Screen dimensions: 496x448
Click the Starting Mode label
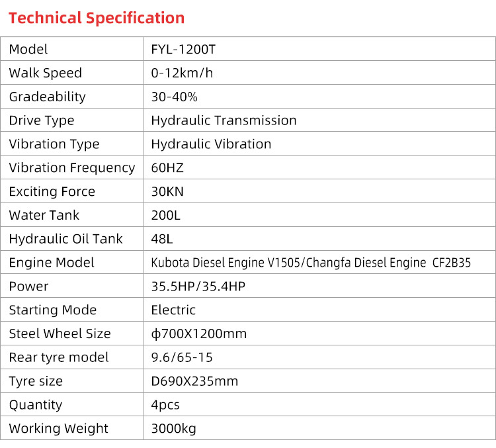pos(53,310)
